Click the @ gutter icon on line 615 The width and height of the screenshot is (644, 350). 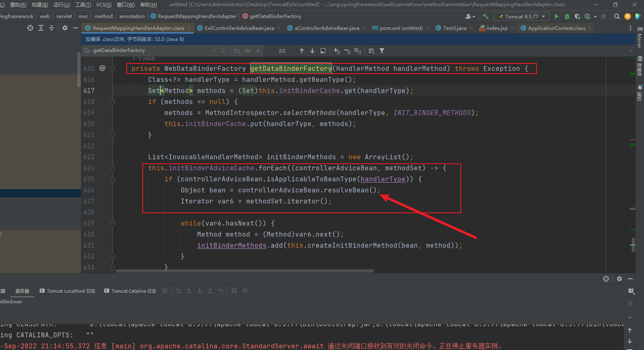tap(102, 68)
